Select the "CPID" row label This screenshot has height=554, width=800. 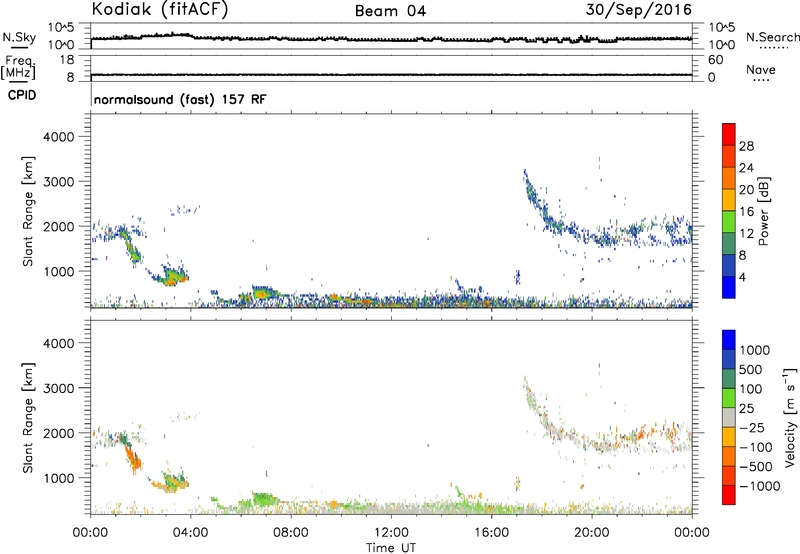click(x=22, y=95)
